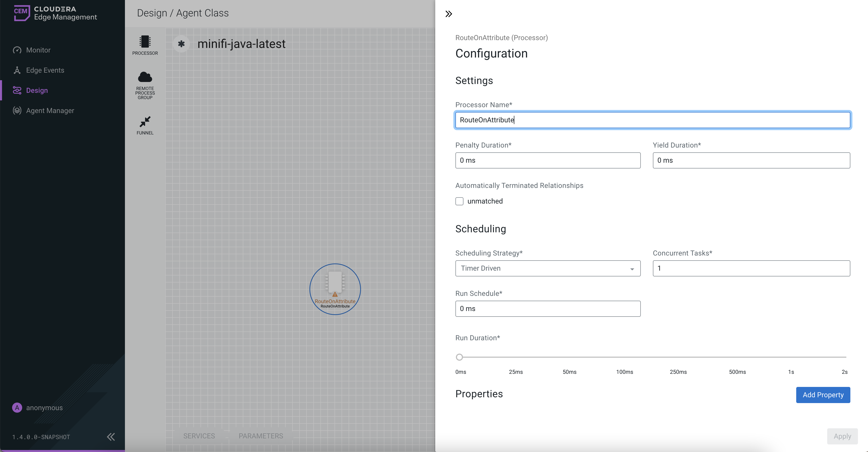The width and height of the screenshot is (868, 452).
Task: Open the Agent Manager section
Action: (50, 111)
